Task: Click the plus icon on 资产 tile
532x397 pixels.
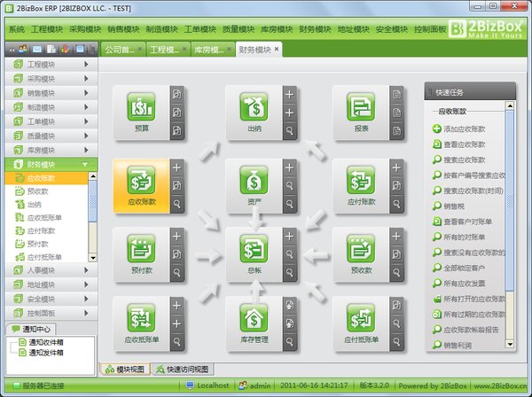Action: click(289, 167)
